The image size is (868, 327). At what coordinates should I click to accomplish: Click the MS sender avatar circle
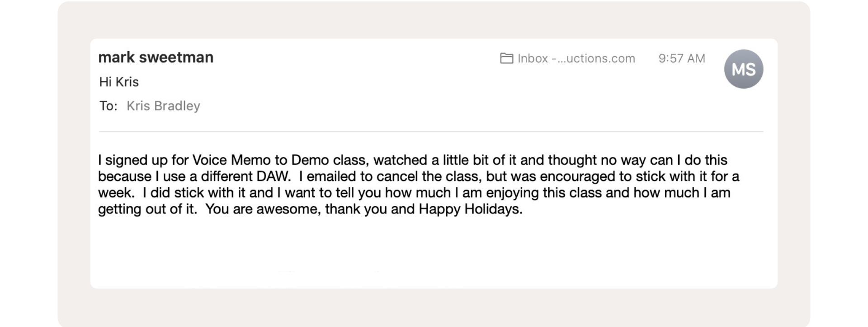[744, 69]
